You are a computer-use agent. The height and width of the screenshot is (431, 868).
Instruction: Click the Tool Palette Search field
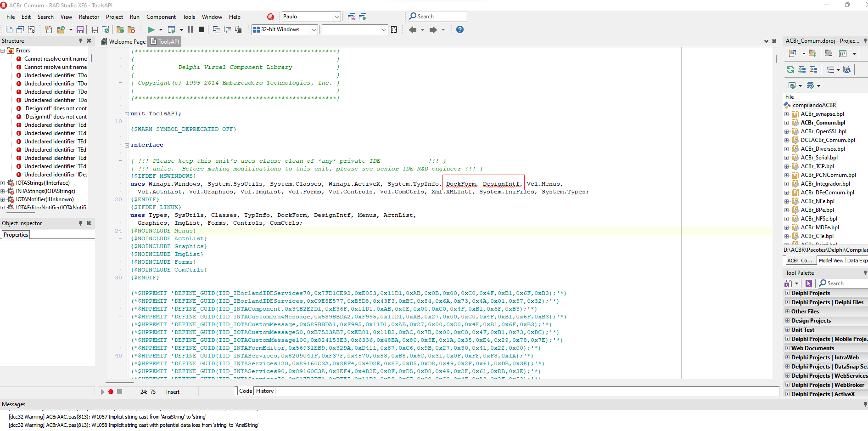[x=843, y=284]
